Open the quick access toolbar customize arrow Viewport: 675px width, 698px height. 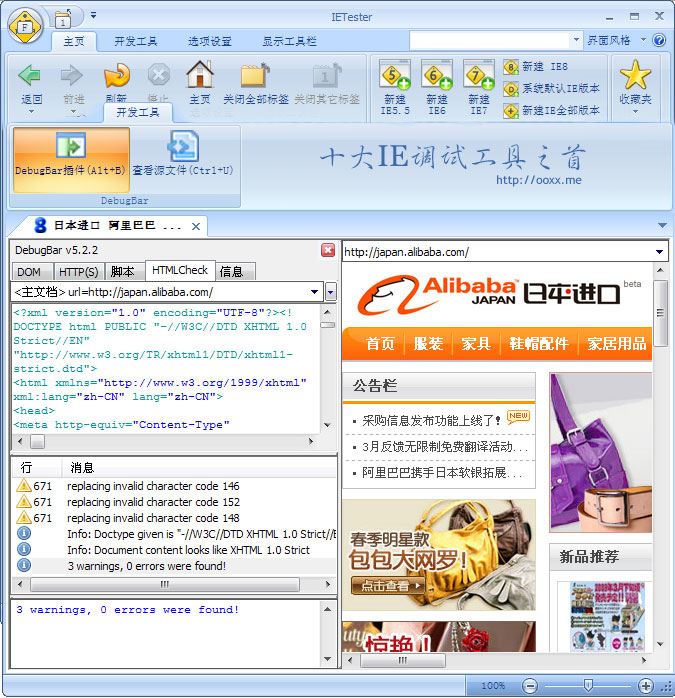point(93,15)
